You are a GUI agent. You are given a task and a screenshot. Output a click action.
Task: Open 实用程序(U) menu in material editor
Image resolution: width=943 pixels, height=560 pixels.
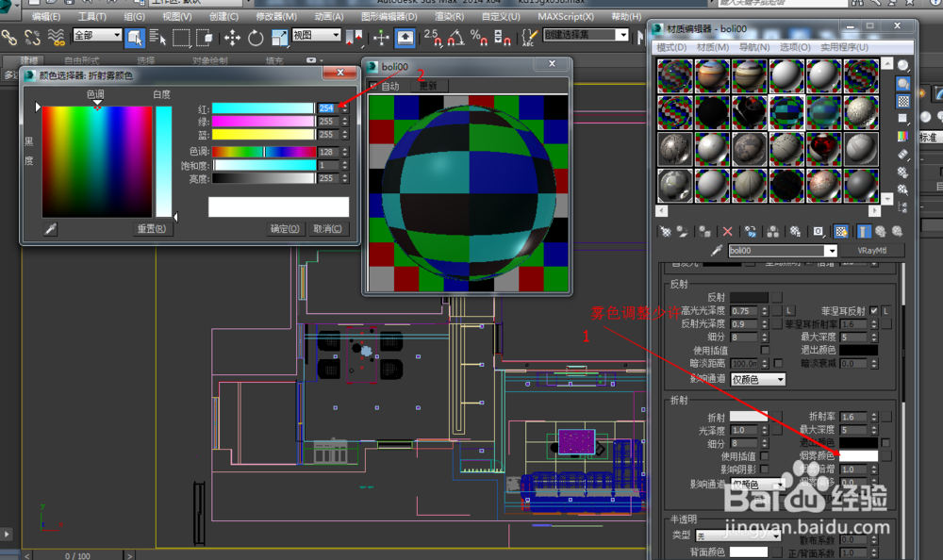tap(844, 47)
